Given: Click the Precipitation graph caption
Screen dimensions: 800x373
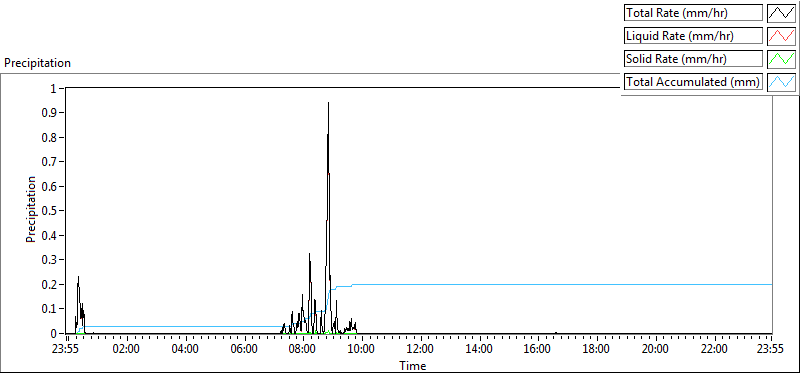Looking at the screenshot, I should pyautogui.click(x=37, y=63).
